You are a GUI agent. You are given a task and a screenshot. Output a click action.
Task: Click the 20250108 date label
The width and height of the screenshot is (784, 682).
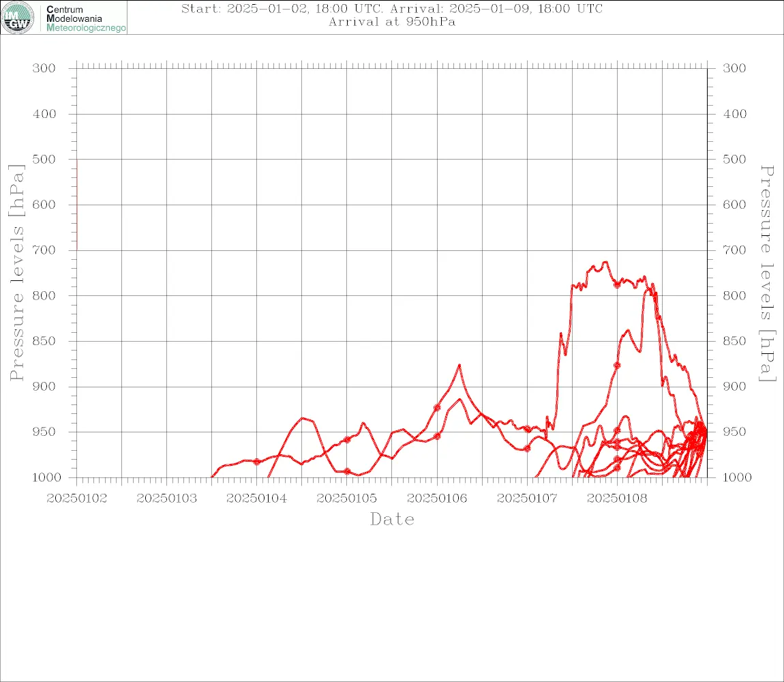617,499
